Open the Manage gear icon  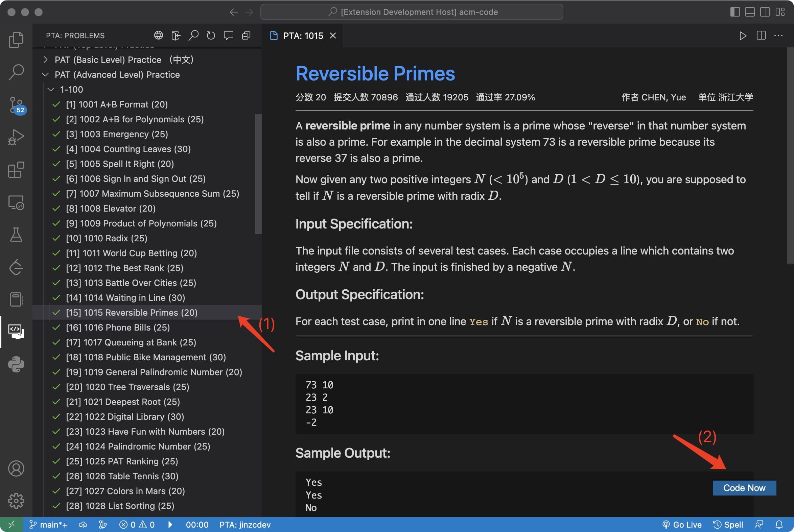pyautogui.click(x=16, y=501)
